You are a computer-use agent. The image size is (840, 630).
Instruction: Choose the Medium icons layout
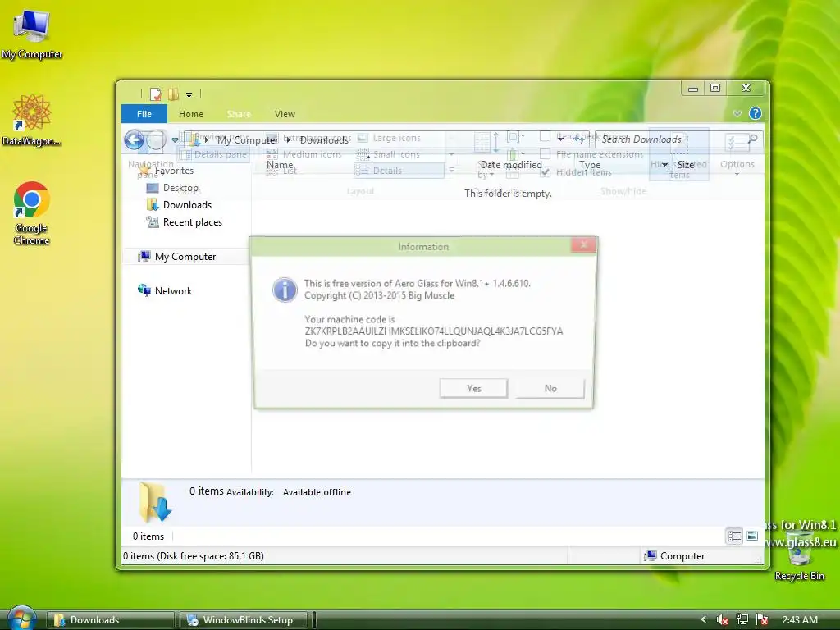(x=304, y=154)
